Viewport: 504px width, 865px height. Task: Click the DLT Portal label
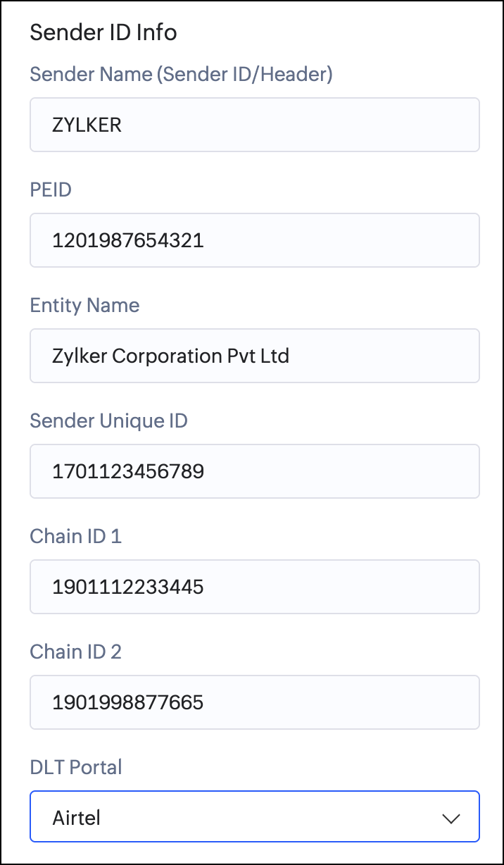[76, 767]
